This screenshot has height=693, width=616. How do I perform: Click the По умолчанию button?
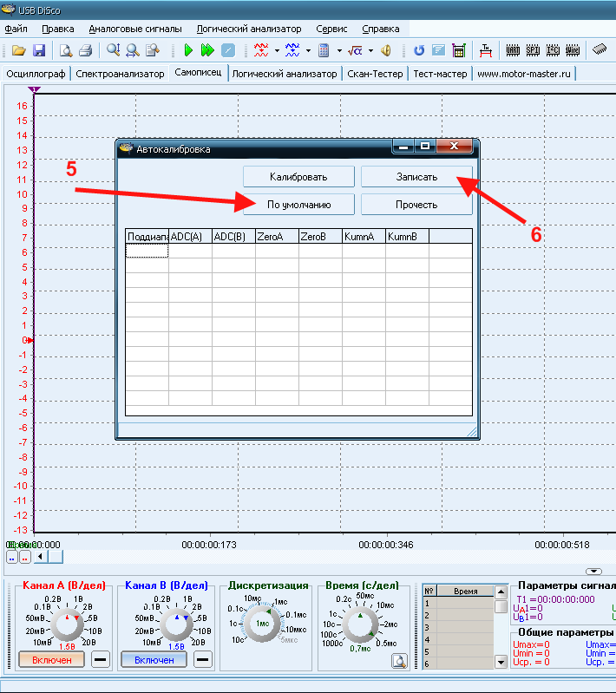pos(298,205)
